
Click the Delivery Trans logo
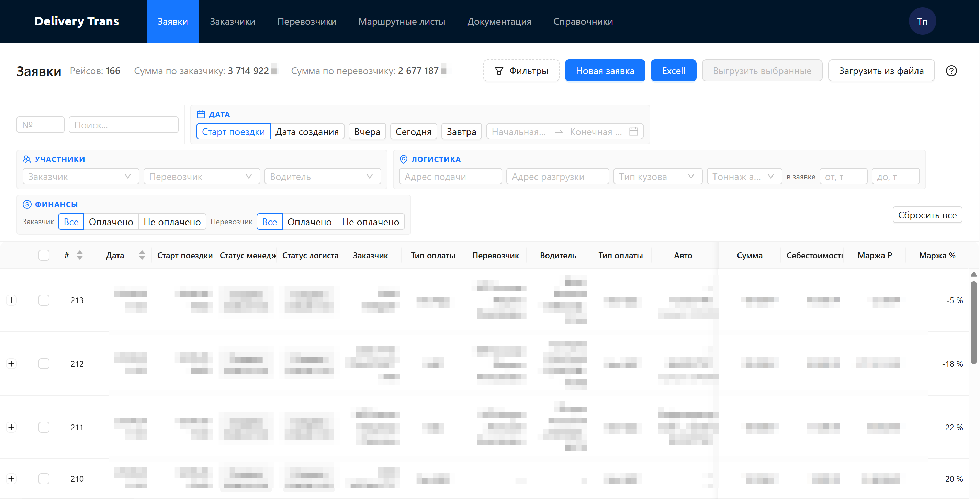coord(77,21)
